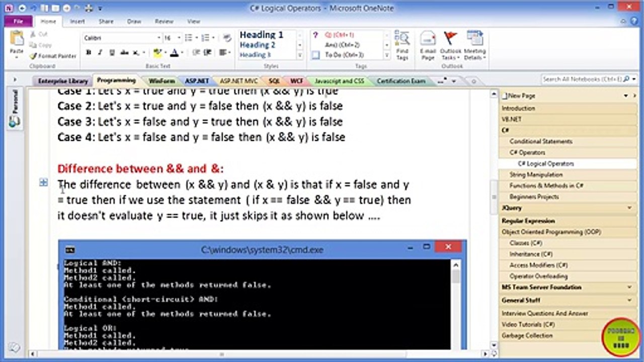Viewport: 644px width, 362px height.
Task: Decrease the paragraph indent
Action: tap(195, 52)
